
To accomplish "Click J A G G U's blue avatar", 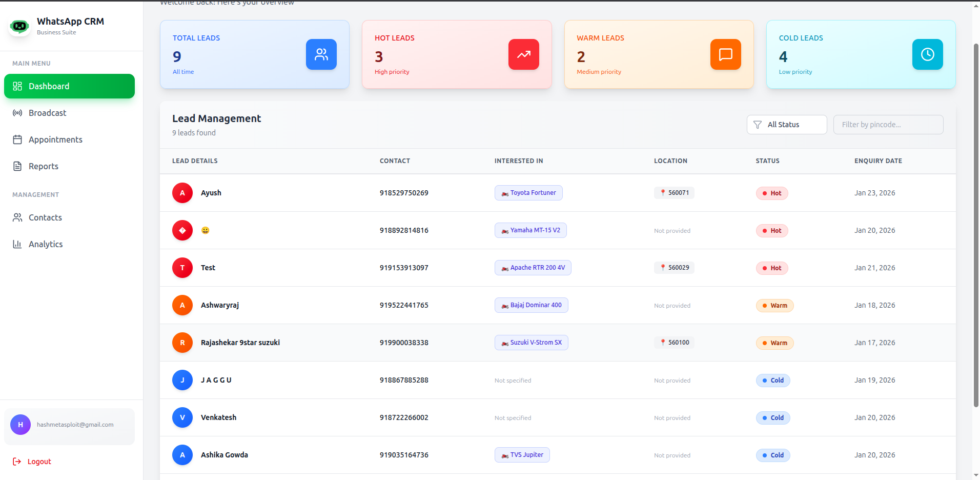I will click(x=182, y=380).
